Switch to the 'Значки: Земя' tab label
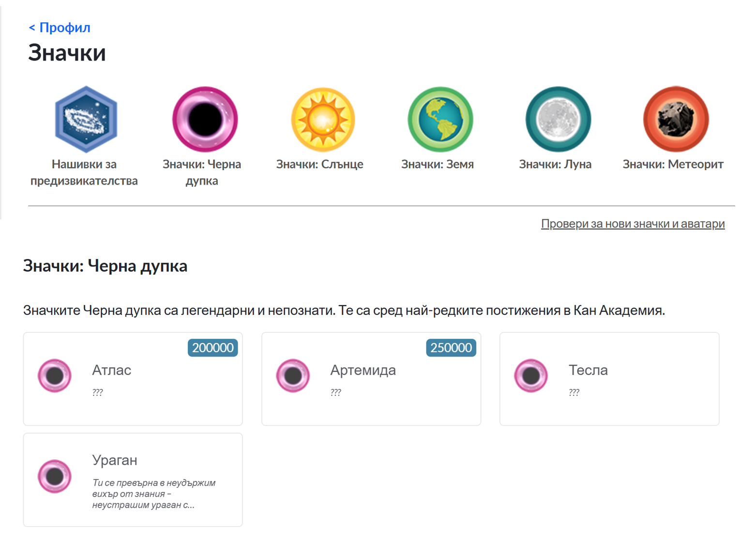 pos(438,164)
